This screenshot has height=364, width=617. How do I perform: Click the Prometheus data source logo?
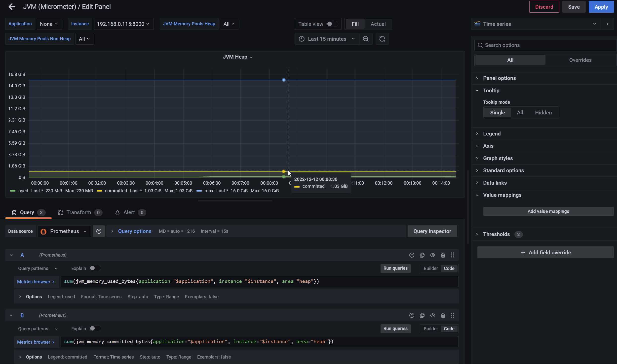pyautogui.click(x=43, y=232)
